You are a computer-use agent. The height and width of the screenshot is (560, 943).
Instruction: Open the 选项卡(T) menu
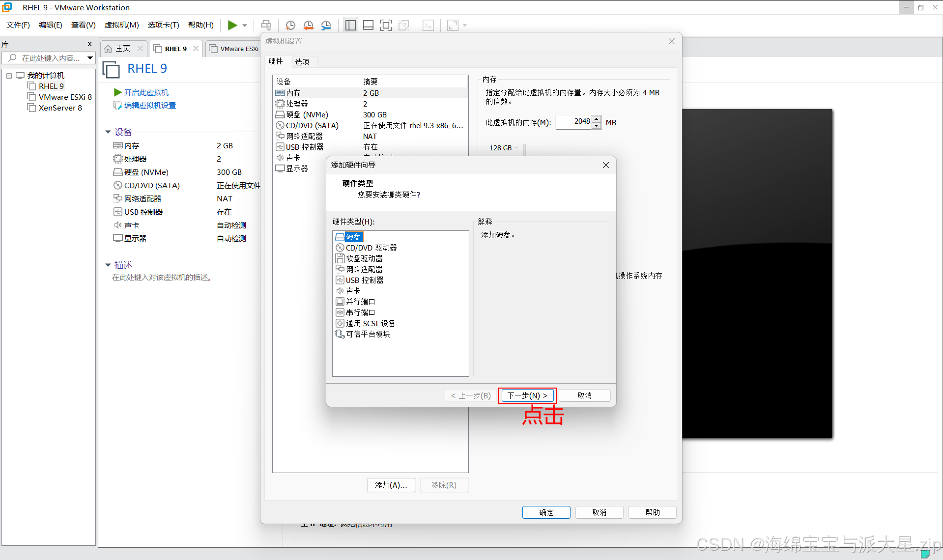click(164, 25)
